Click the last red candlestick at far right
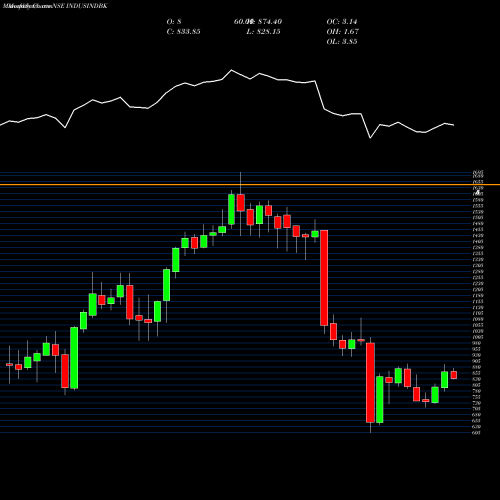This screenshot has width=500, height=500. click(x=454, y=375)
